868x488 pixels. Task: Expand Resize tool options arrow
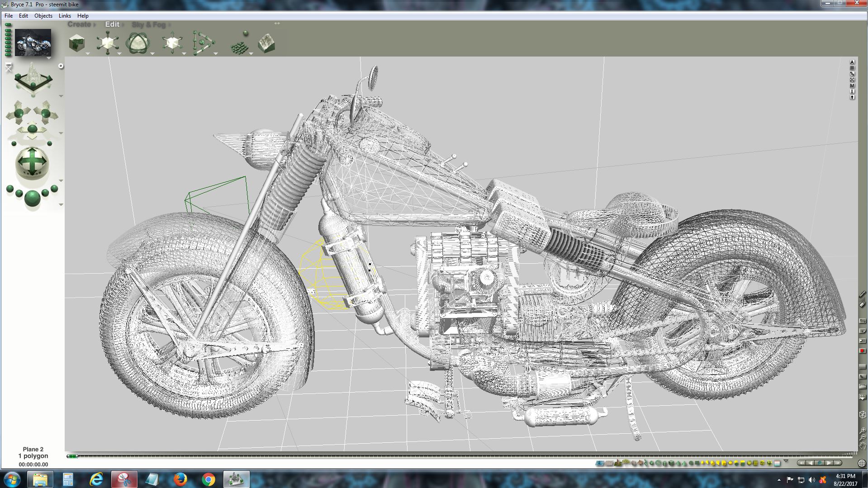119,54
